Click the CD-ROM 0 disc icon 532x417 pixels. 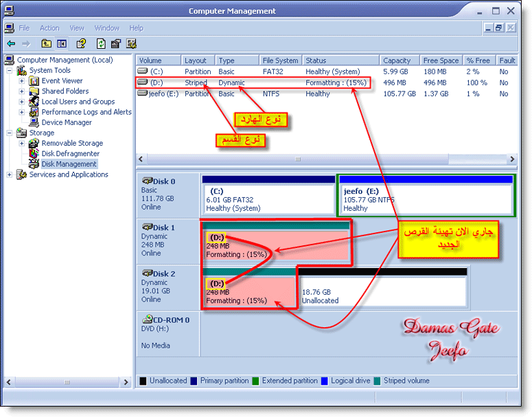148,319
